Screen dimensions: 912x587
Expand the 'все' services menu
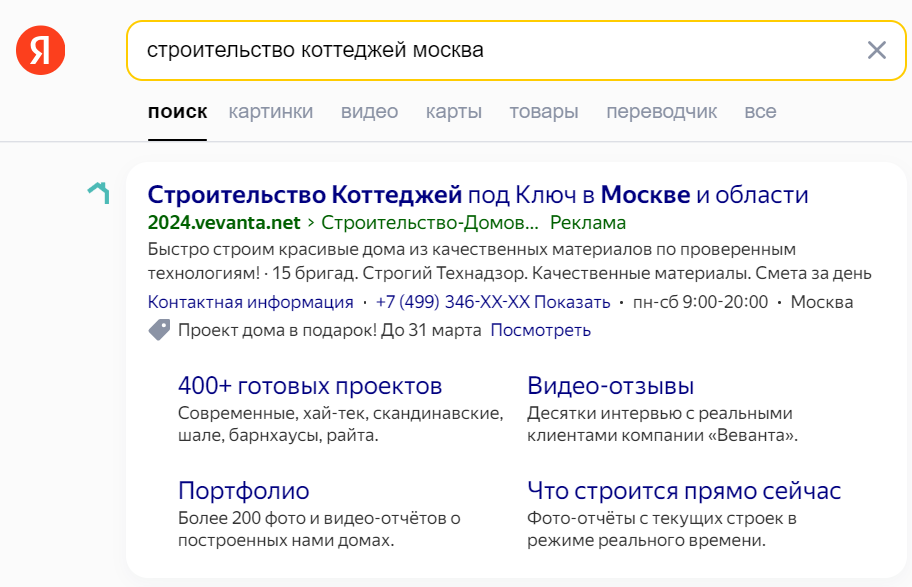pyautogui.click(x=760, y=111)
